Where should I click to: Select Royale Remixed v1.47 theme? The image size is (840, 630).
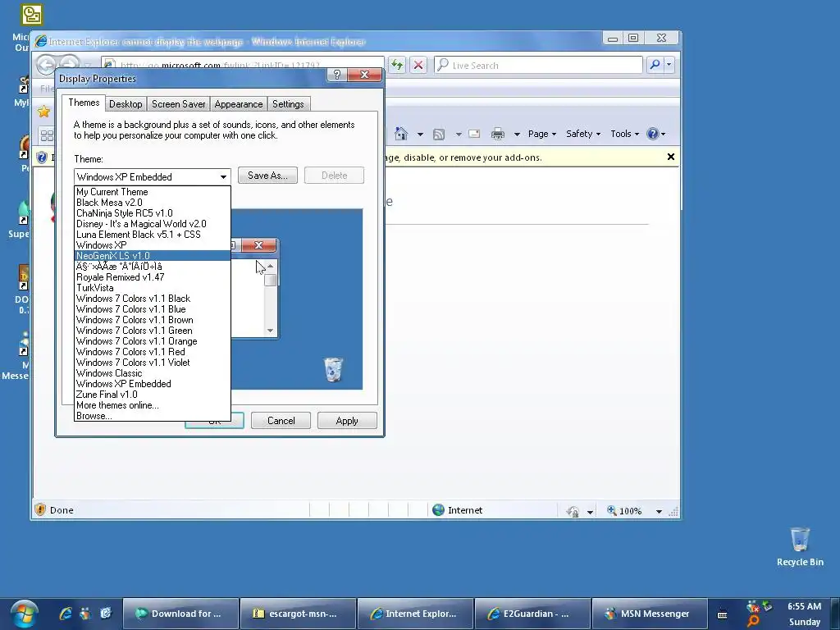click(x=153, y=277)
